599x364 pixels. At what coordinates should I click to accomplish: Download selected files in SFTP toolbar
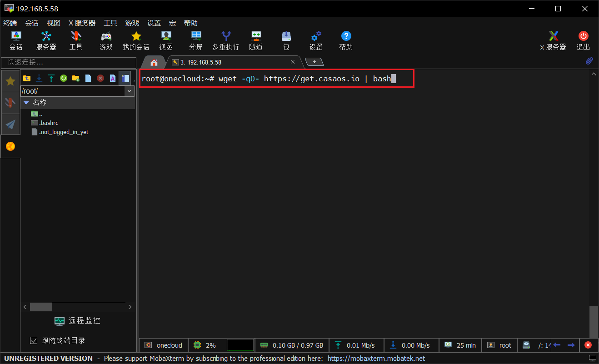[x=39, y=78]
